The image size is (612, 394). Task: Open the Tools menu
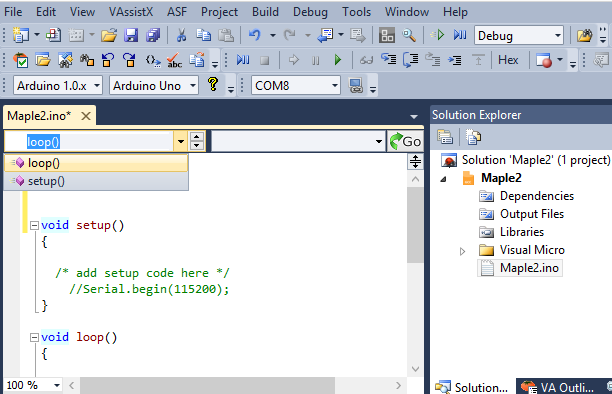[356, 12]
